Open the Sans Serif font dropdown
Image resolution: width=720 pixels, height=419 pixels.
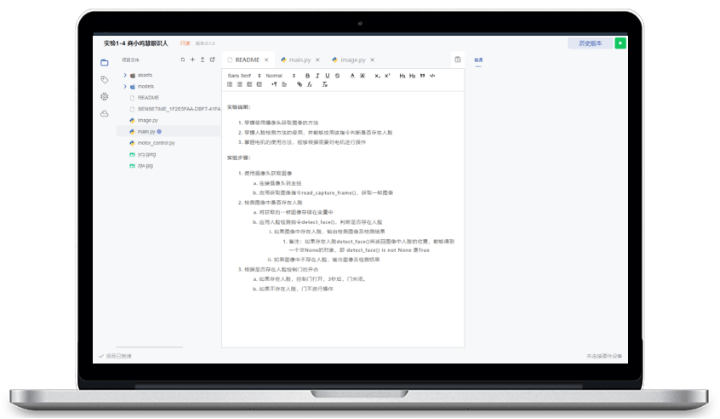(x=241, y=75)
